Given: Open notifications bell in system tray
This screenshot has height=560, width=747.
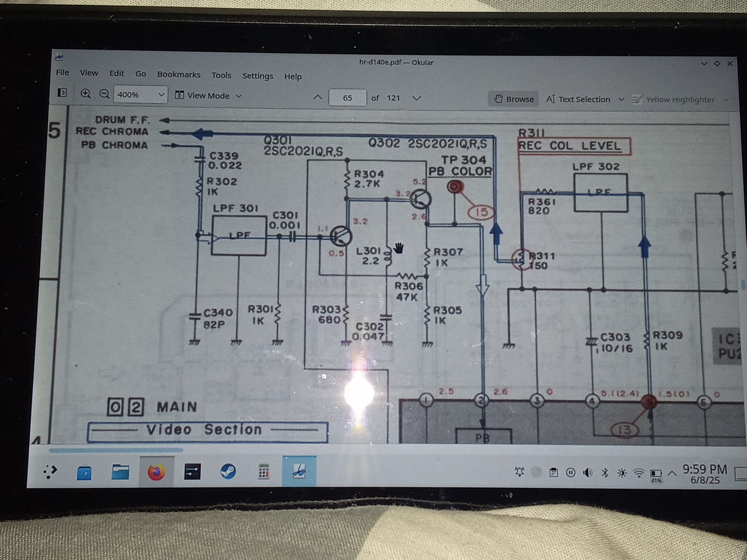Looking at the screenshot, I should [520, 472].
